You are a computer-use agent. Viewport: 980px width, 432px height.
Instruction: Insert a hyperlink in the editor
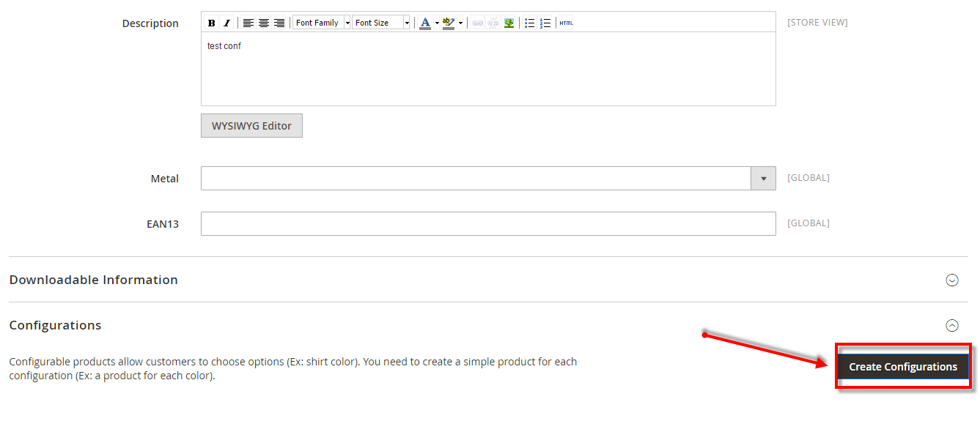coord(477,23)
